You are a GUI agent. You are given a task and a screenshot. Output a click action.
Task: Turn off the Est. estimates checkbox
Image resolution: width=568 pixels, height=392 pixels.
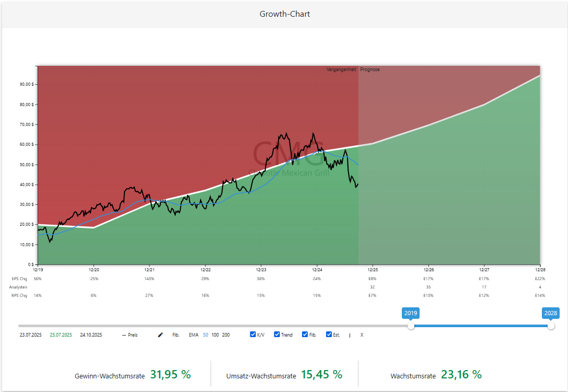pyautogui.click(x=329, y=335)
